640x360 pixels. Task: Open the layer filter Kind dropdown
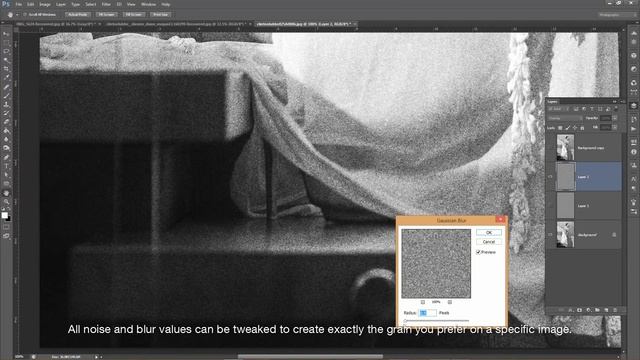coord(559,109)
